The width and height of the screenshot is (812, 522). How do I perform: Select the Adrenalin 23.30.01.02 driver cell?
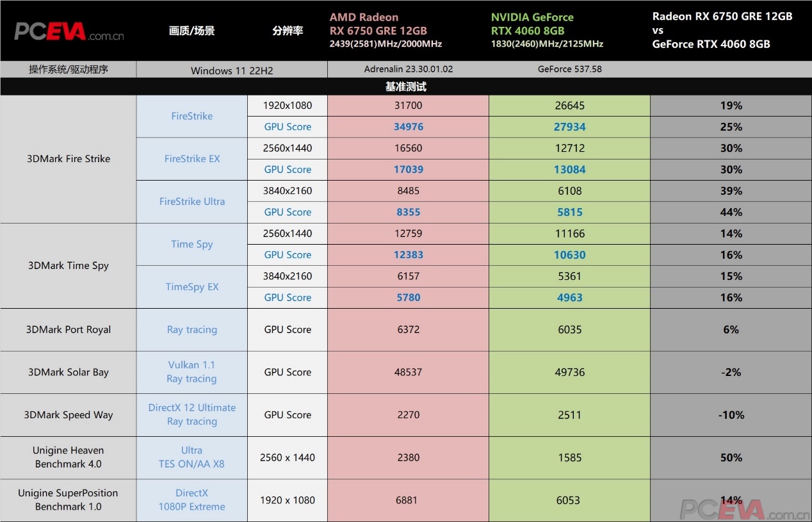(409, 69)
